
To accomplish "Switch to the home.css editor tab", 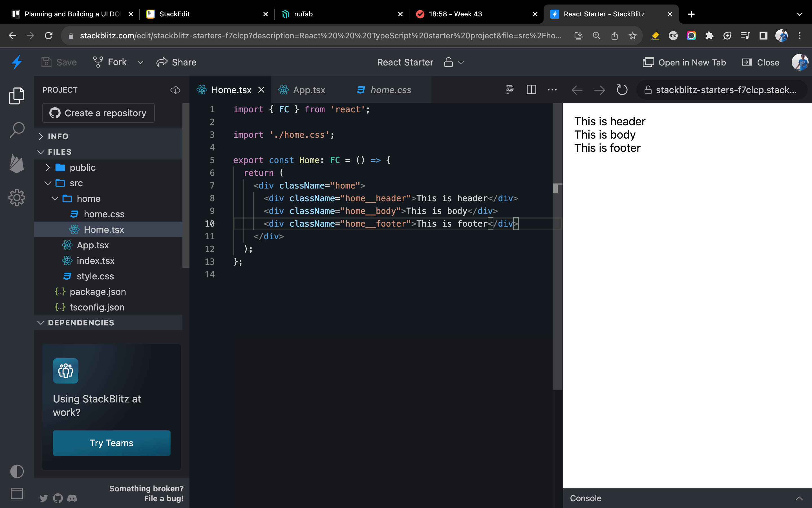I will pyautogui.click(x=390, y=90).
